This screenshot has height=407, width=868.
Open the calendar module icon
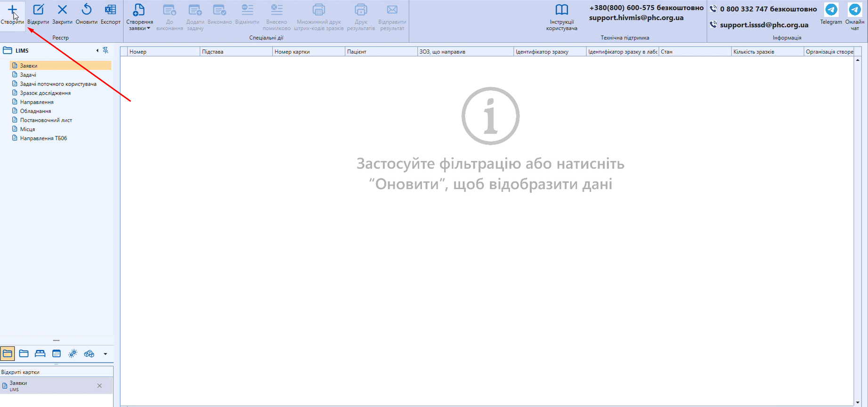click(57, 354)
